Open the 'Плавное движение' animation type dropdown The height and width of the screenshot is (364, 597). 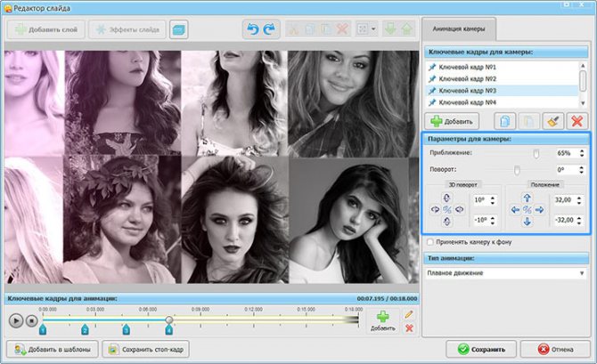click(505, 273)
